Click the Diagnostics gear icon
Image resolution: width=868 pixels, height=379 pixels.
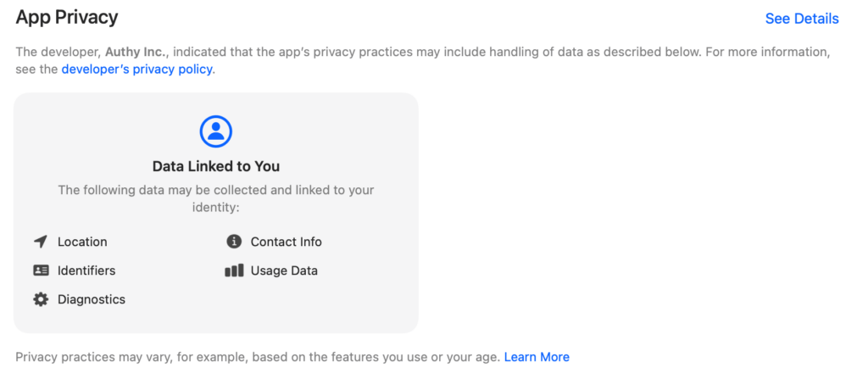click(41, 299)
